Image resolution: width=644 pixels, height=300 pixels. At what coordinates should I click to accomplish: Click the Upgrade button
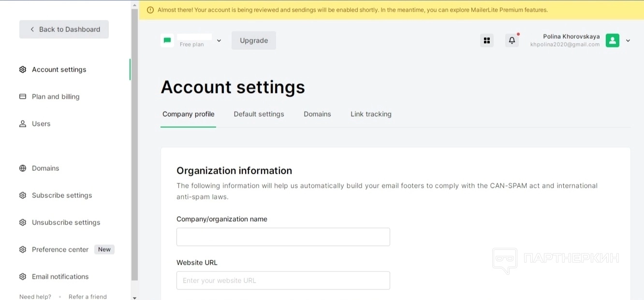point(254,41)
